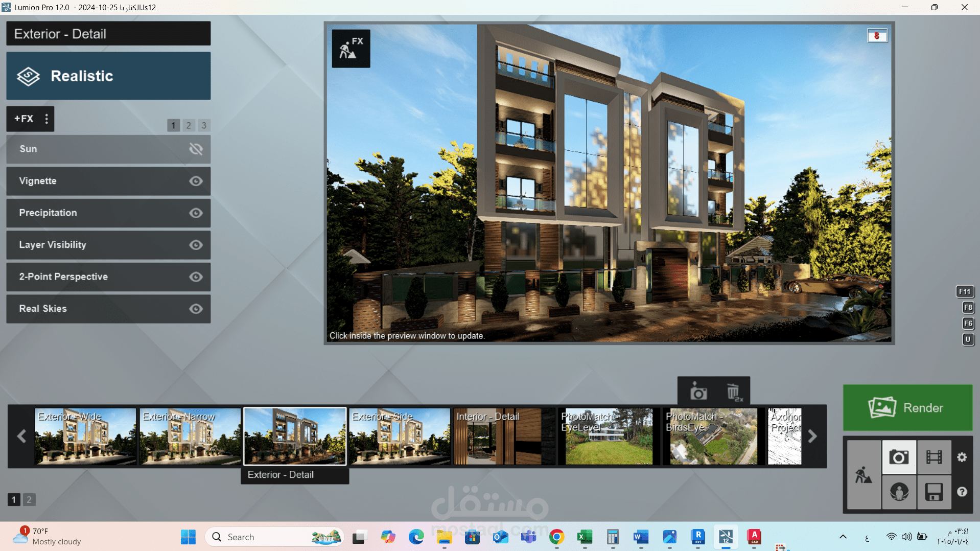Viewport: 980px width, 551px height.
Task: Click the Realistic style layered icon
Action: (x=28, y=76)
